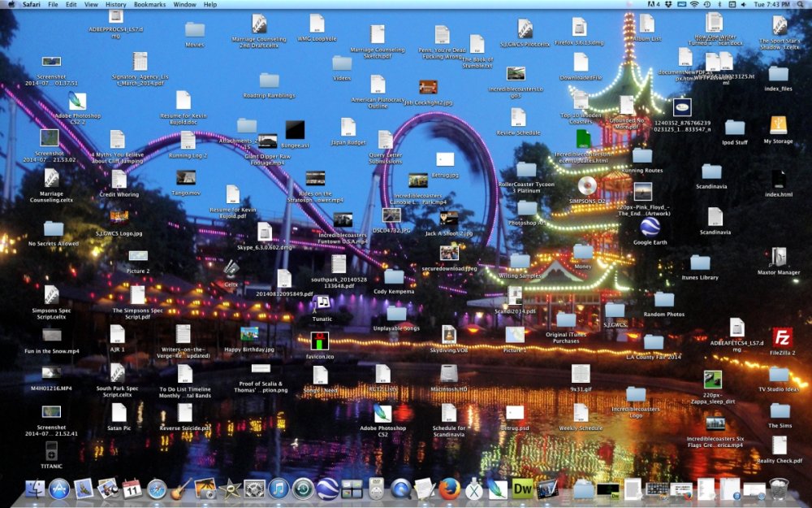Select the Macintosh HD drive icon
This screenshot has width=812, height=508.
click(448, 373)
